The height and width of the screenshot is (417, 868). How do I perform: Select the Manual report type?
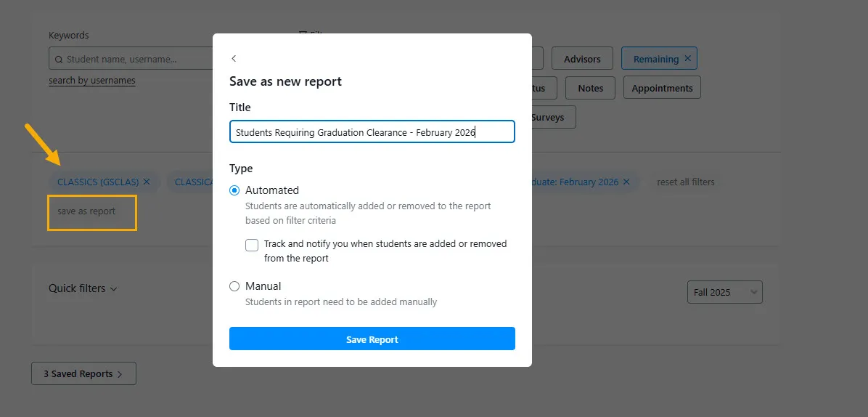tap(234, 286)
